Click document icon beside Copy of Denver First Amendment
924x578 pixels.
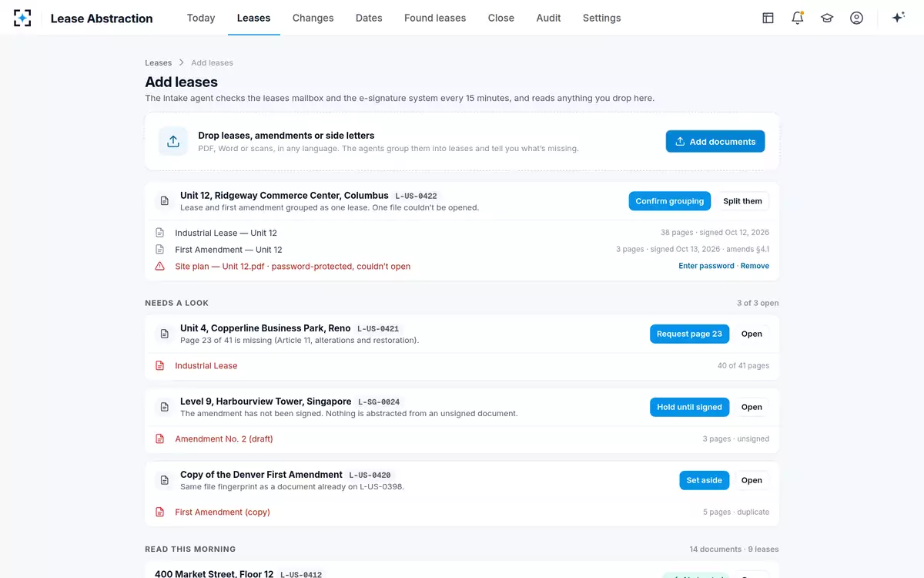click(164, 480)
